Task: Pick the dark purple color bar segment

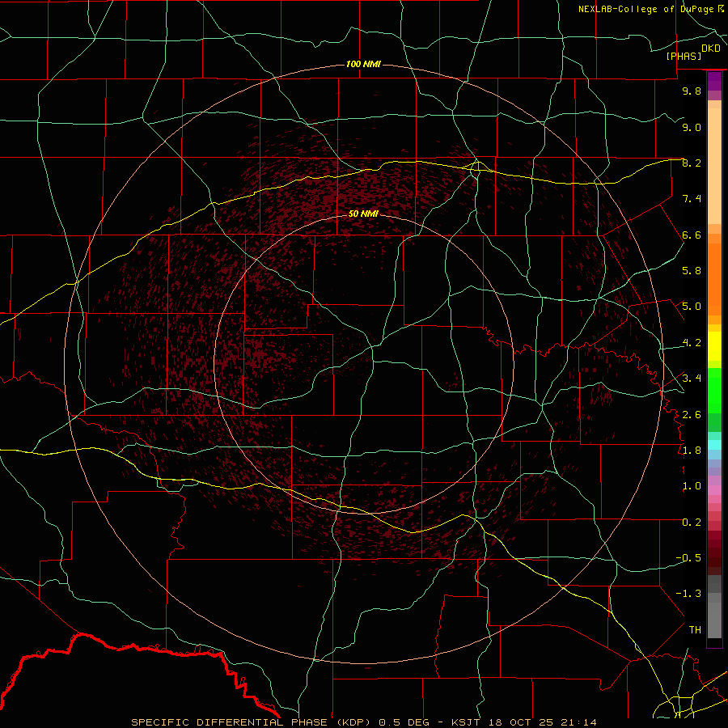Action: 714,81
